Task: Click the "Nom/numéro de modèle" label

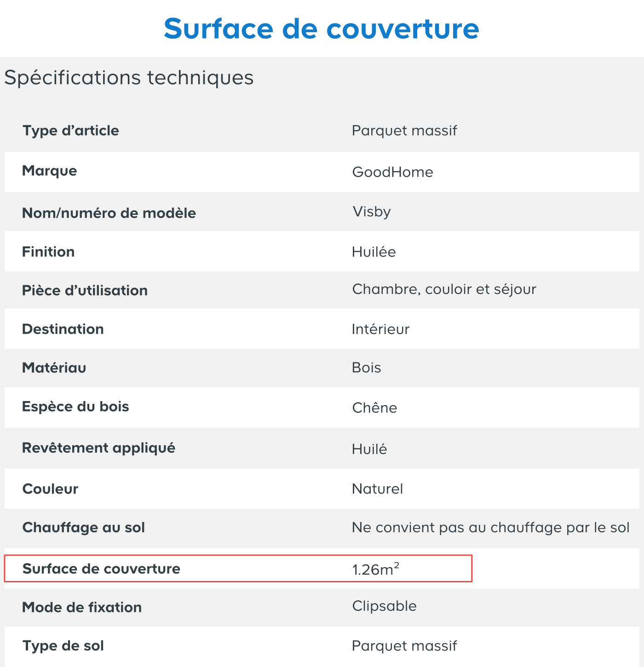Action: point(109,213)
